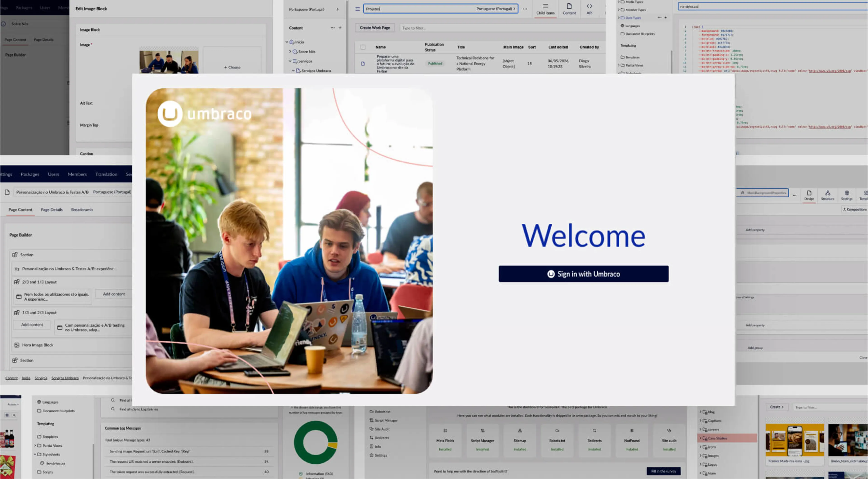
Task: Open the Packages section in the top navigation
Action: pos(30,174)
